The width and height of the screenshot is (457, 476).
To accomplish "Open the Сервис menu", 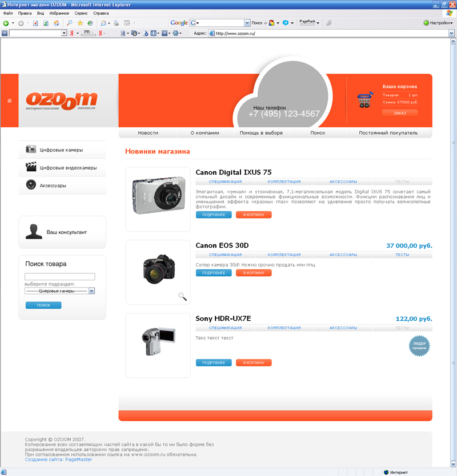I will pos(81,13).
